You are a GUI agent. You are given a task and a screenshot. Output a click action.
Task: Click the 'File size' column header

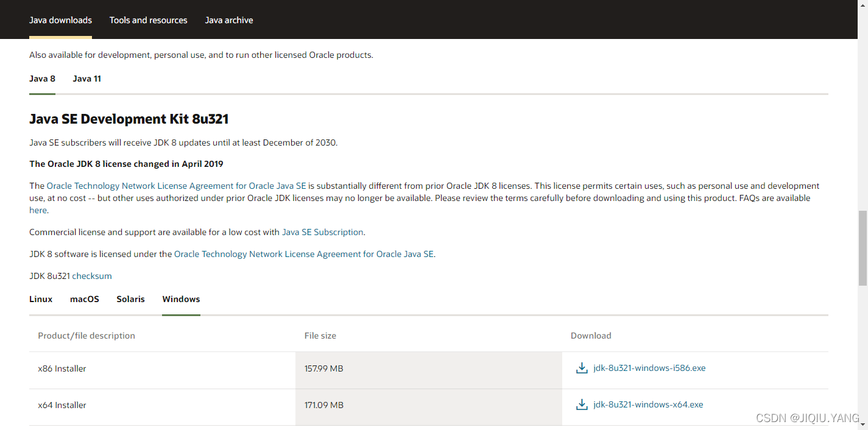[320, 336]
